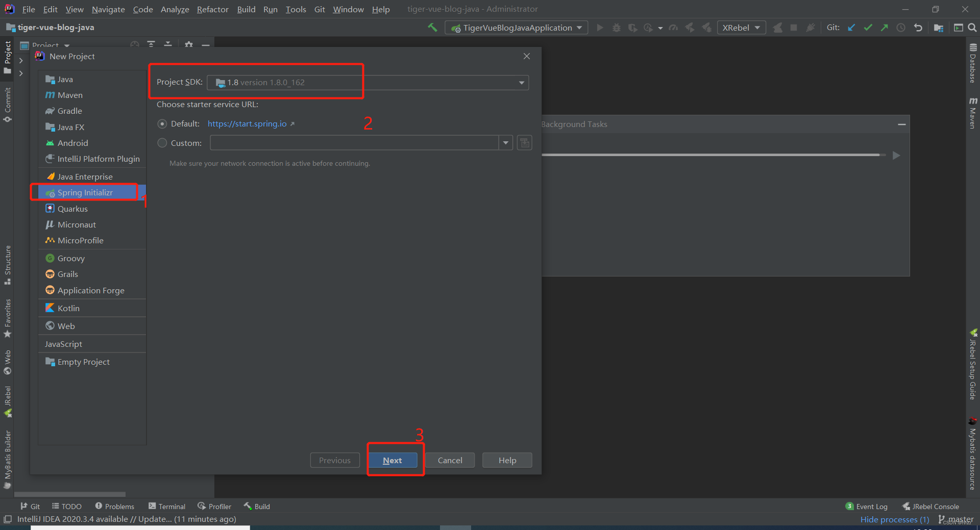The width and height of the screenshot is (980, 530).
Task: Expand the Custom URL history dropdown arrow
Action: pos(506,143)
